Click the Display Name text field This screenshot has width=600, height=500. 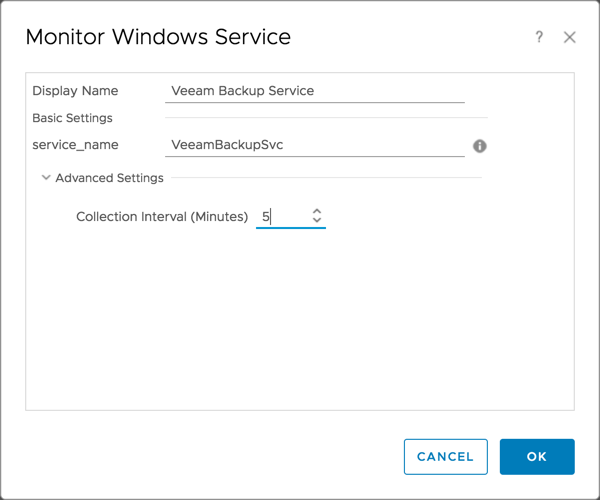[314, 91]
